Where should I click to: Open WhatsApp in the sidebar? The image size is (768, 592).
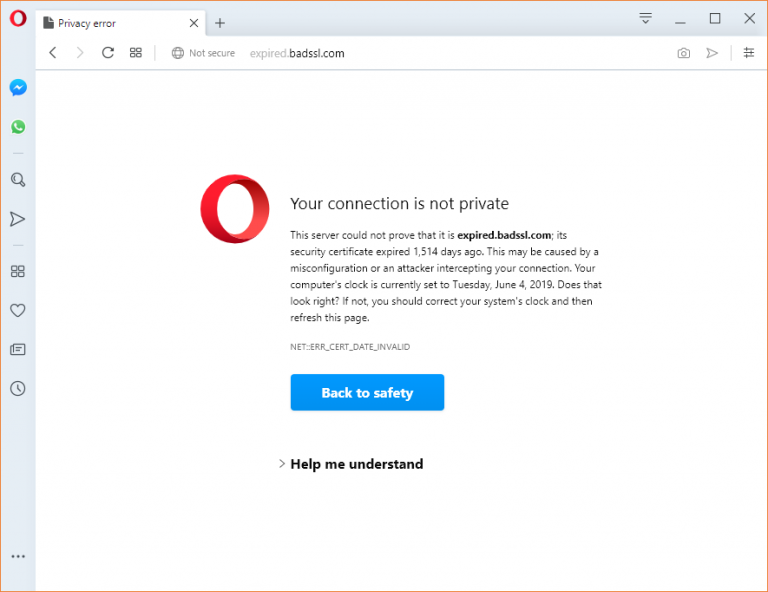point(18,127)
